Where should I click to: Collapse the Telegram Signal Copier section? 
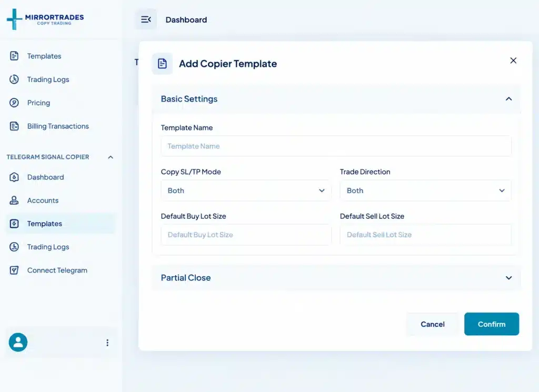tap(111, 157)
